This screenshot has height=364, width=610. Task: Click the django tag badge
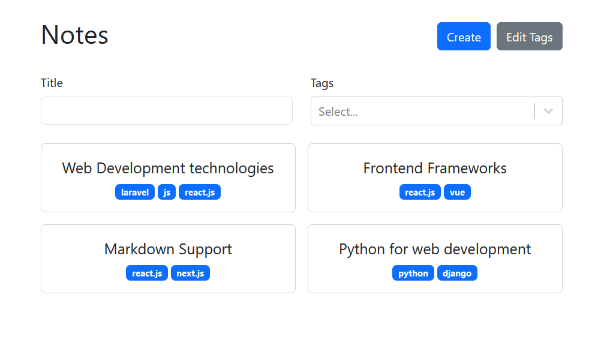457,273
